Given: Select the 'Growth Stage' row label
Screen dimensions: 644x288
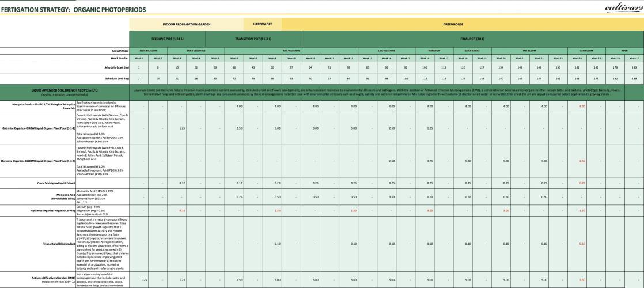Looking at the screenshot, I should pos(120,51).
